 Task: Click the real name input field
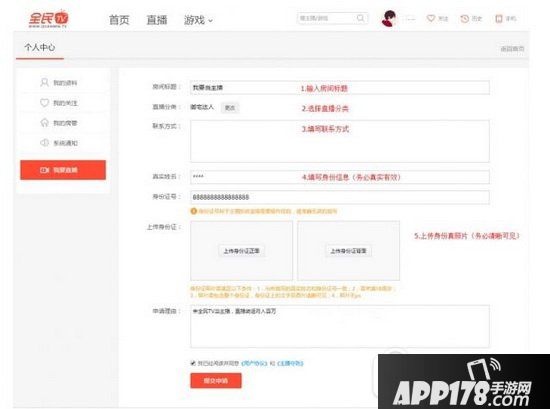[x=340, y=177]
